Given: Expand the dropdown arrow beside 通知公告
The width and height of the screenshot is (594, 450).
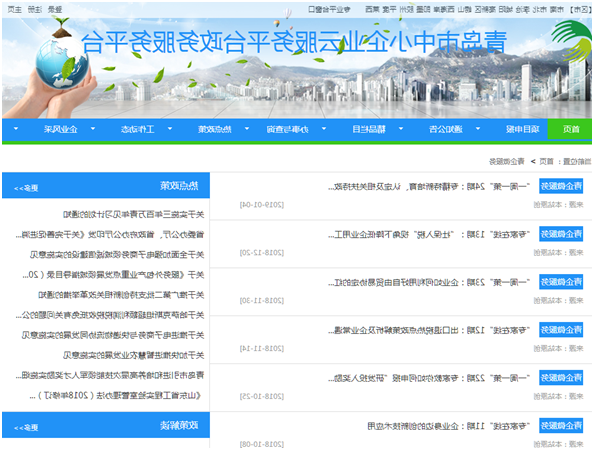Looking at the screenshot, I should click(401, 129).
